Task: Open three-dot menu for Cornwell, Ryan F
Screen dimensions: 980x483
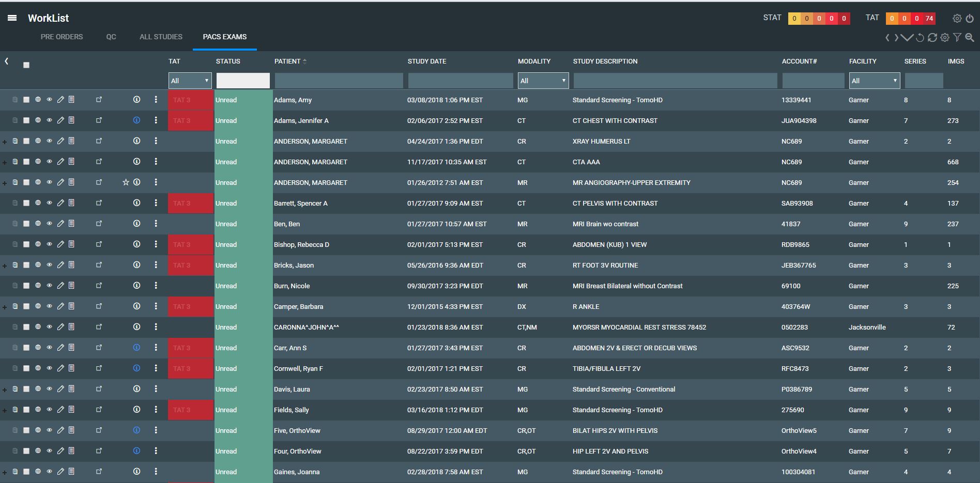Action: tap(156, 368)
